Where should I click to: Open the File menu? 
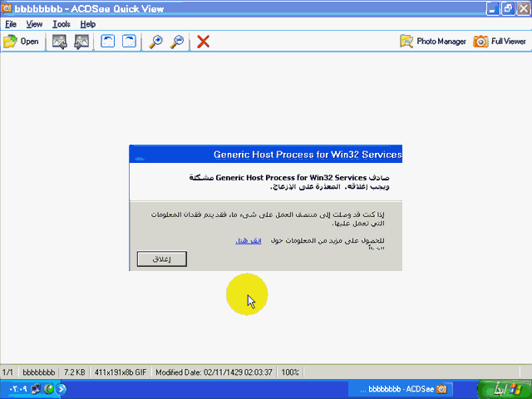pyautogui.click(x=11, y=24)
